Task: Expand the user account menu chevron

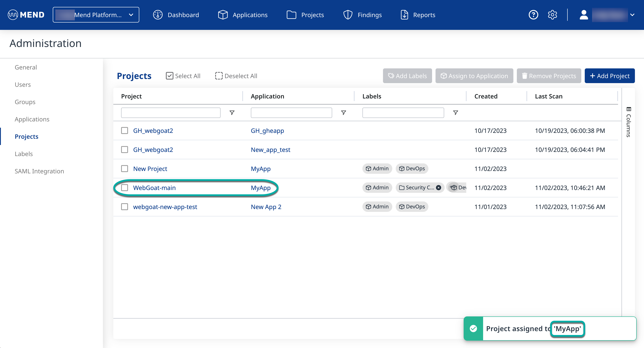Action: click(632, 15)
